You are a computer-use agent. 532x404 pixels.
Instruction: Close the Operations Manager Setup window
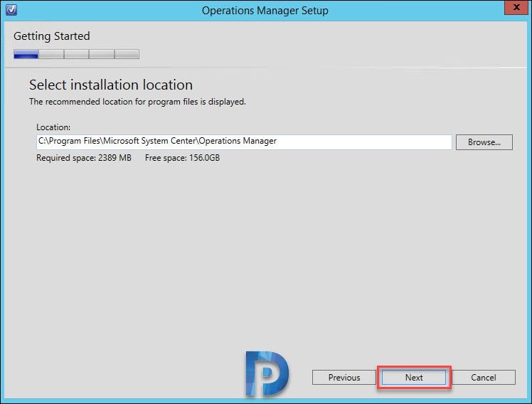point(516,7)
